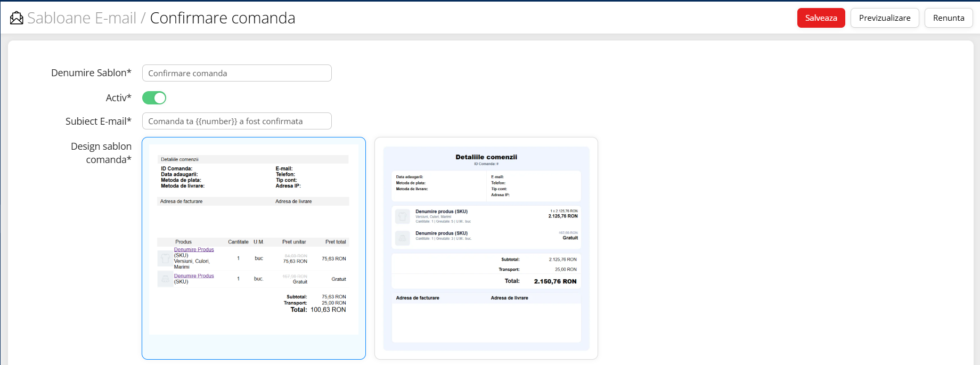980x365 pixels.
Task: Edit the Denumire Sablon input field
Action: point(237,73)
